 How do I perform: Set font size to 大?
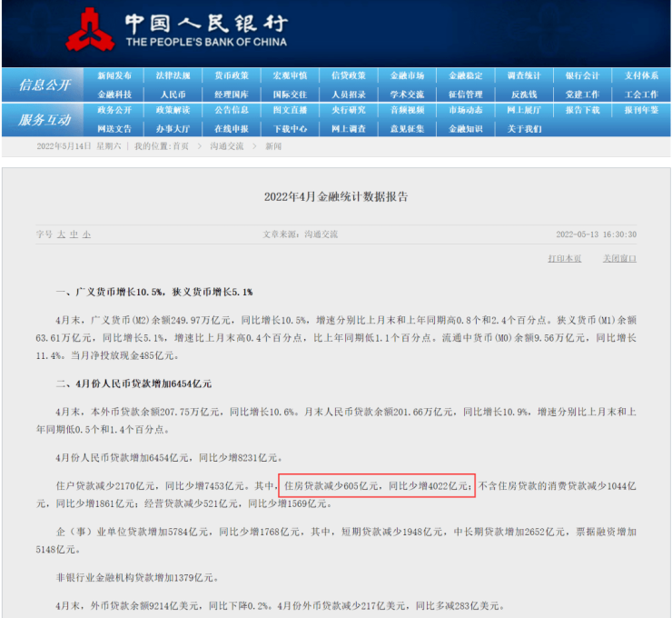coord(62,234)
